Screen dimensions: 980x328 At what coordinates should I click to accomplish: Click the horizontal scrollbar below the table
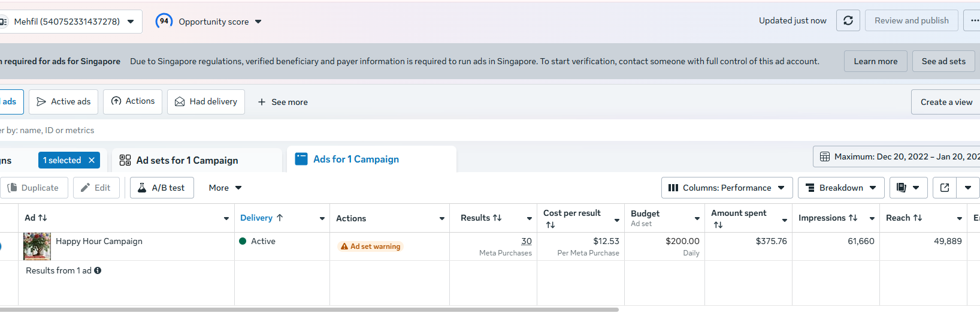[x=309, y=309]
